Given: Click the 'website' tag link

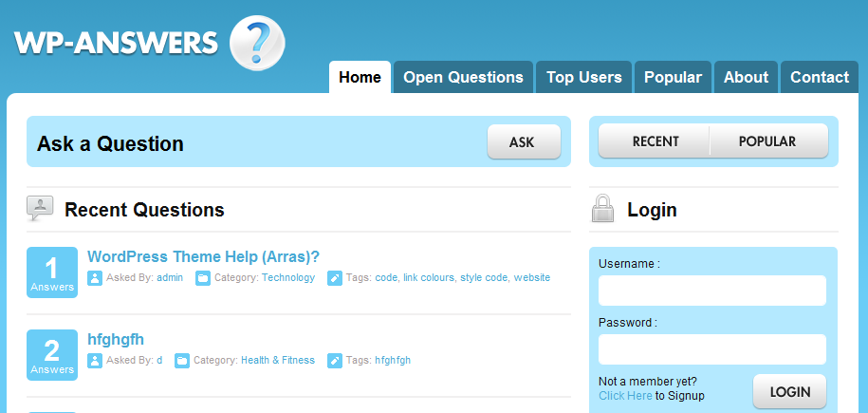Looking at the screenshot, I should coord(532,278).
